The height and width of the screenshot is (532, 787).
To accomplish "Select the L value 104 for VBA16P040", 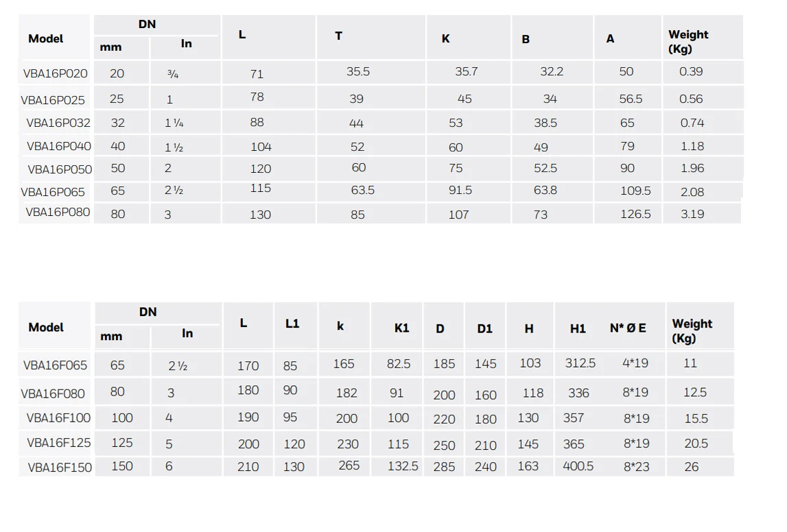I will pos(261,147).
